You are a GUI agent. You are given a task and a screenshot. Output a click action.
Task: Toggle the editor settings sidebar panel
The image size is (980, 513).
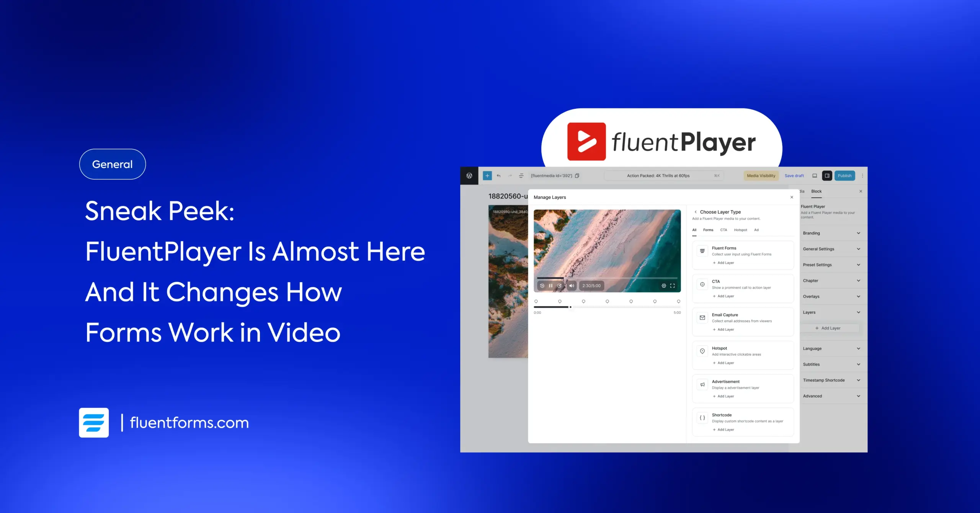(x=827, y=176)
